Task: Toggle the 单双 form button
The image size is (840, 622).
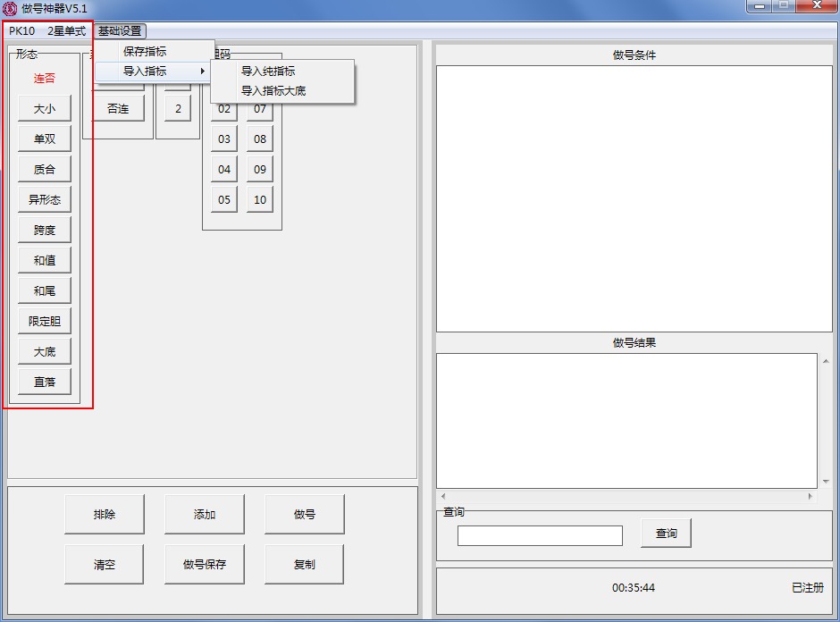Action: pyautogui.click(x=45, y=139)
